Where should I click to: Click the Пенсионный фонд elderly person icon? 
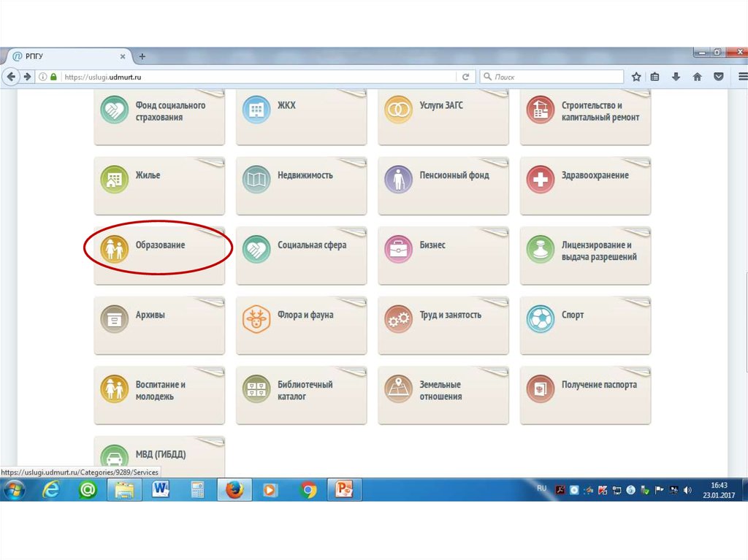coord(398,180)
